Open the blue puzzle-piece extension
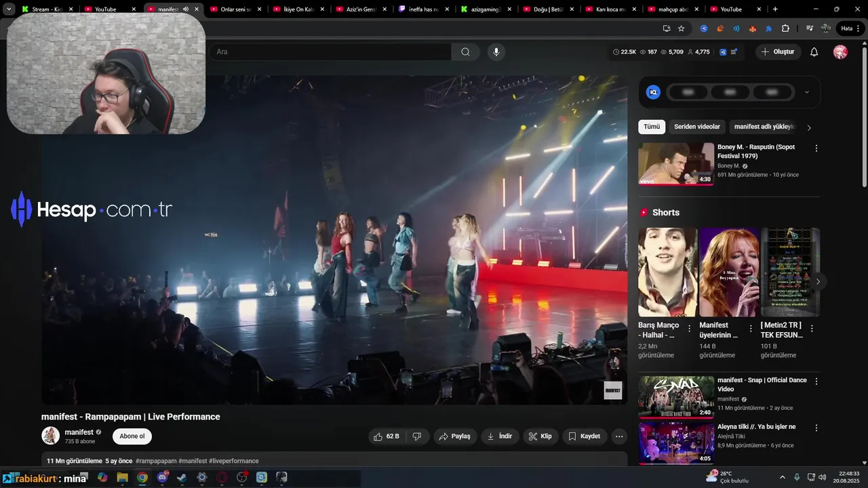Screen dimensions: 868x488 [768, 28]
